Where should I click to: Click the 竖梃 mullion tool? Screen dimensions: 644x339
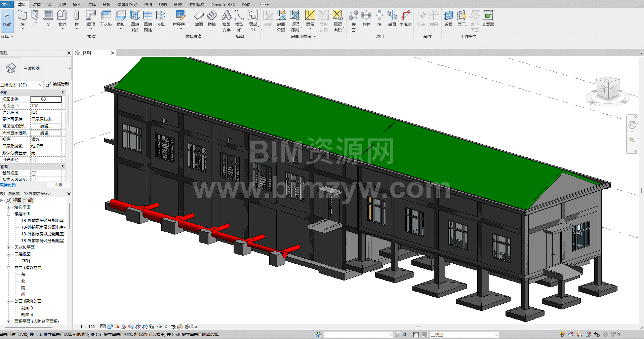[161, 18]
